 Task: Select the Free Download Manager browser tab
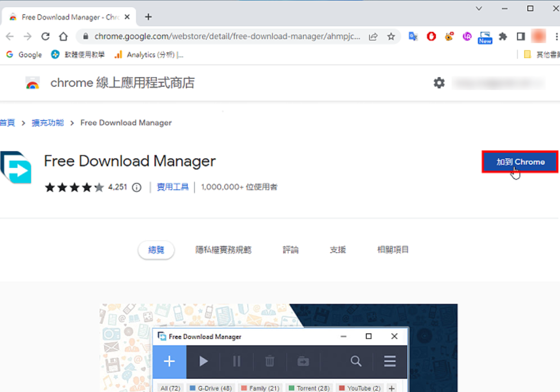pyautogui.click(x=68, y=17)
